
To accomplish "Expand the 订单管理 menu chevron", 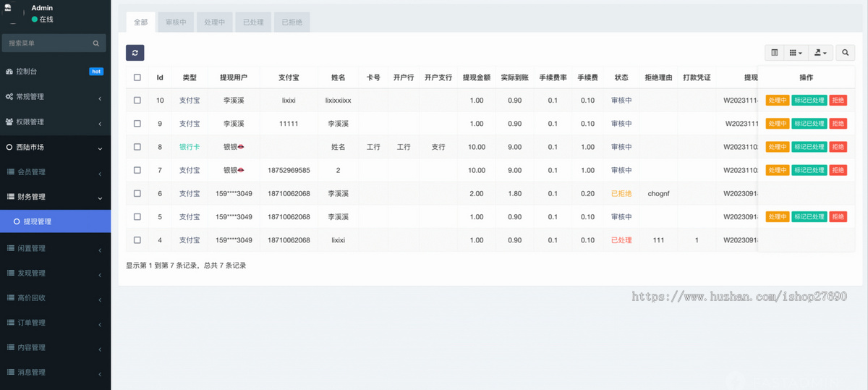I will point(100,324).
